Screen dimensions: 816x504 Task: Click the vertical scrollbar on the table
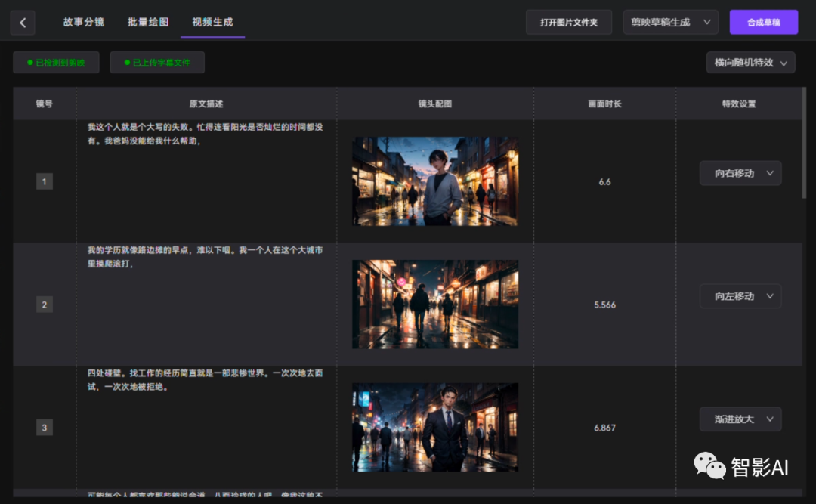coord(804,143)
